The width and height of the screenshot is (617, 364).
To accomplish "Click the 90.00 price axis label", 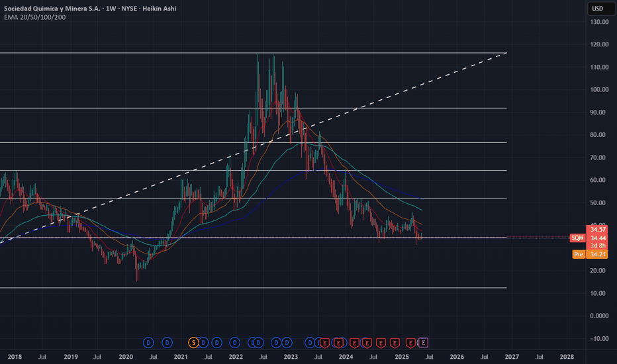I will click(x=598, y=113).
